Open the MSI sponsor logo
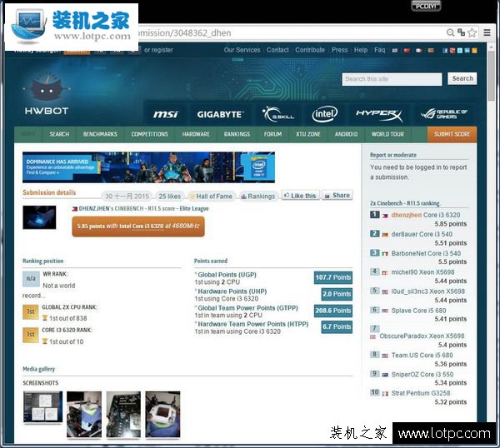The height and width of the screenshot is (448, 500). tap(166, 114)
